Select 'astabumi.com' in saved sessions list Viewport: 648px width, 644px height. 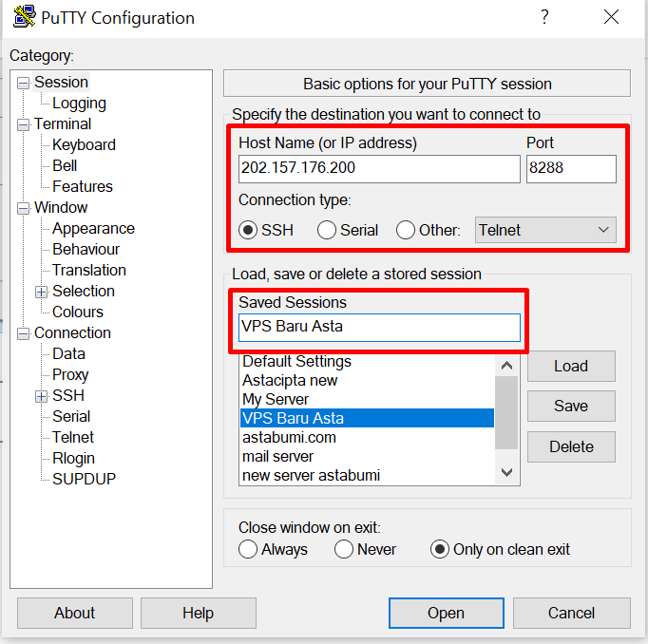coord(289,437)
